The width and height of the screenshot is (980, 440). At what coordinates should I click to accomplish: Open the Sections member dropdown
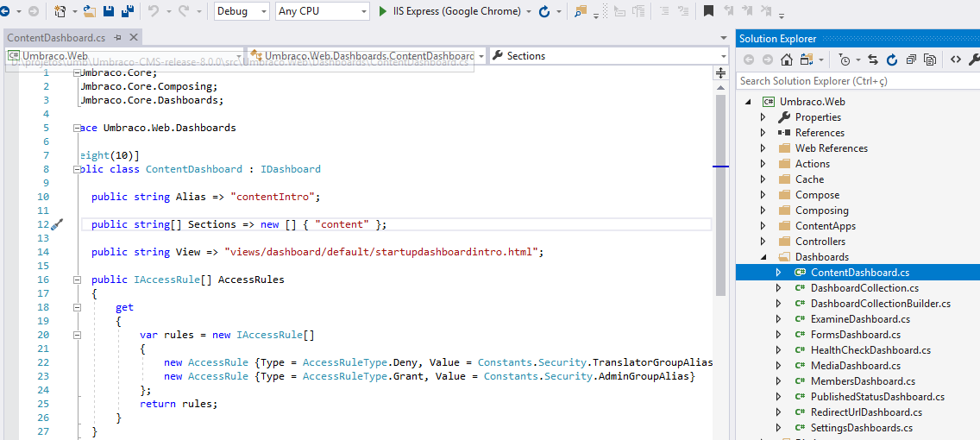click(x=609, y=55)
